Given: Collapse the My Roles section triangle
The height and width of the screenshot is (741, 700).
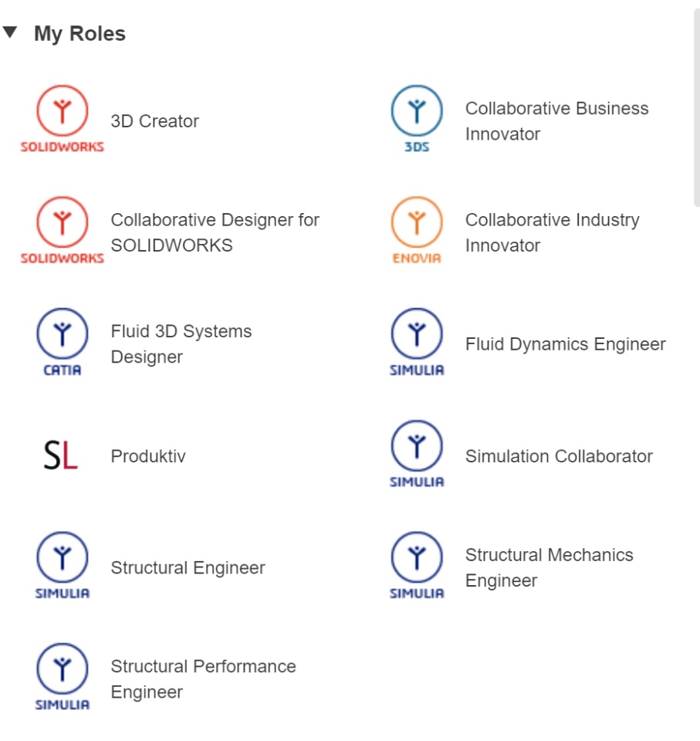Looking at the screenshot, I should coord(10,32).
